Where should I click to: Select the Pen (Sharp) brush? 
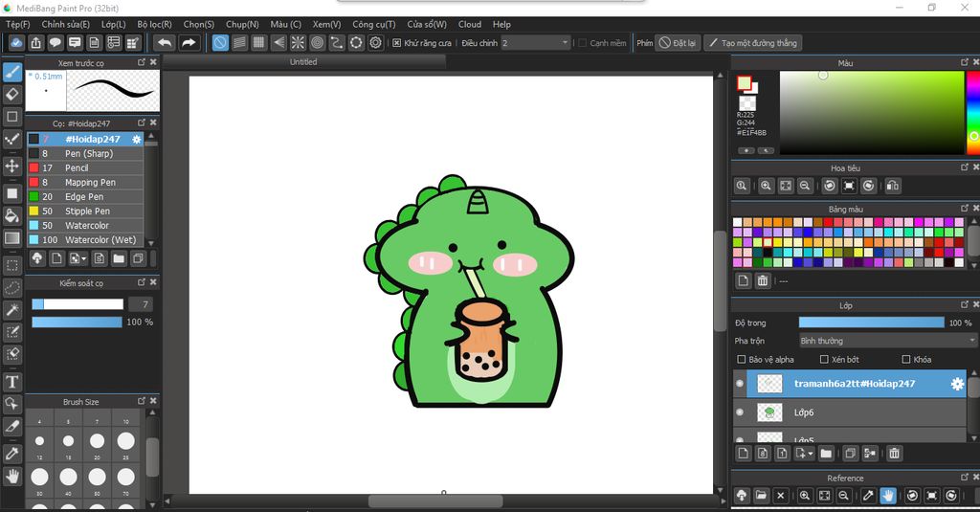pyautogui.click(x=85, y=153)
